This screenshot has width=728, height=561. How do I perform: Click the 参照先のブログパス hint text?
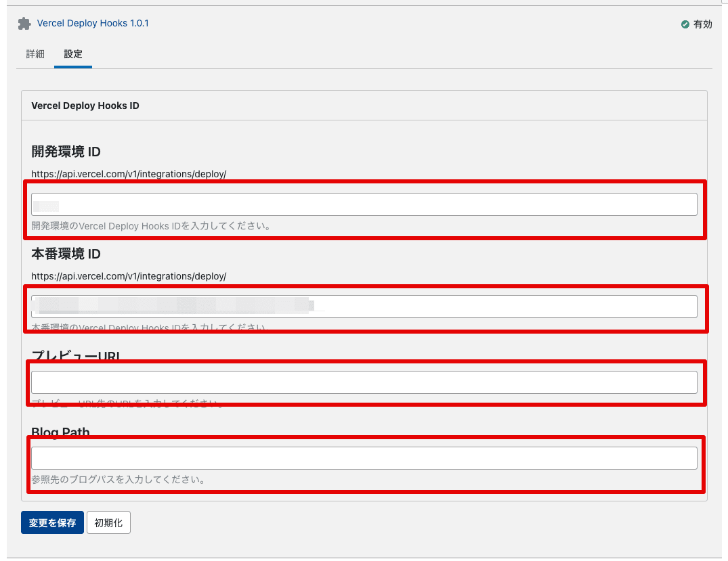point(119,479)
